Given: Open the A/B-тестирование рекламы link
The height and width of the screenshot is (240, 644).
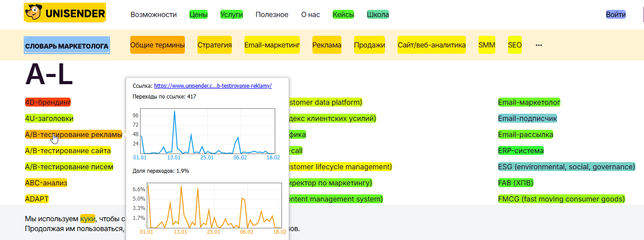Looking at the screenshot, I should point(73,134).
